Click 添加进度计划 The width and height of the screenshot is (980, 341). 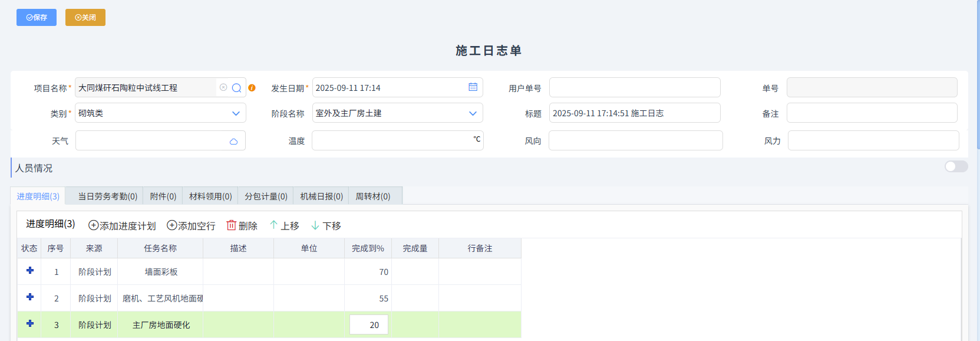[x=122, y=226]
